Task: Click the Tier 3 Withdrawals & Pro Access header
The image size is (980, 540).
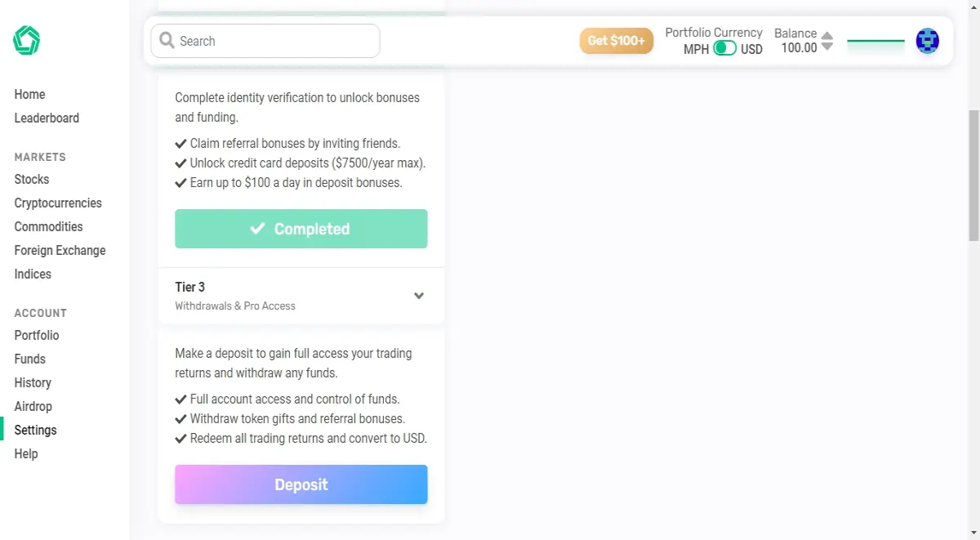Action: (301, 296)
